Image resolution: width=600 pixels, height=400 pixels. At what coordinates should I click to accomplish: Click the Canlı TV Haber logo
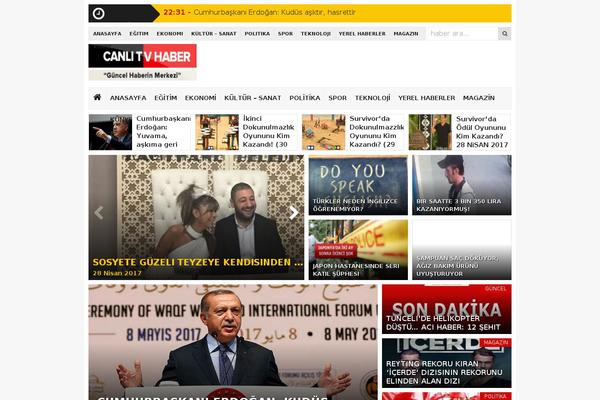(142, 62)
